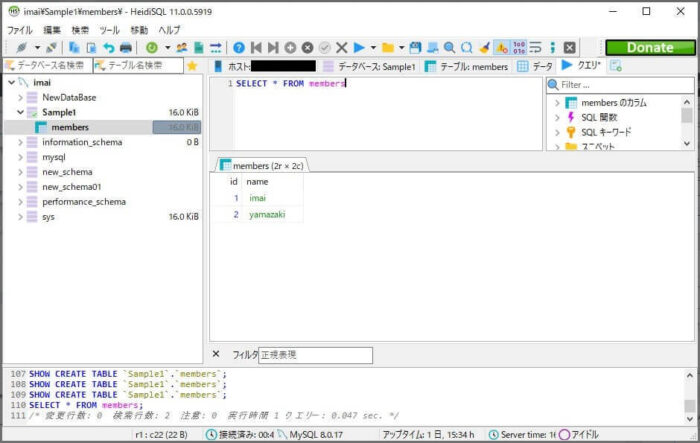Expand the information_schema node
This screenshot has width=700, height=443.
tap(21, 142)
